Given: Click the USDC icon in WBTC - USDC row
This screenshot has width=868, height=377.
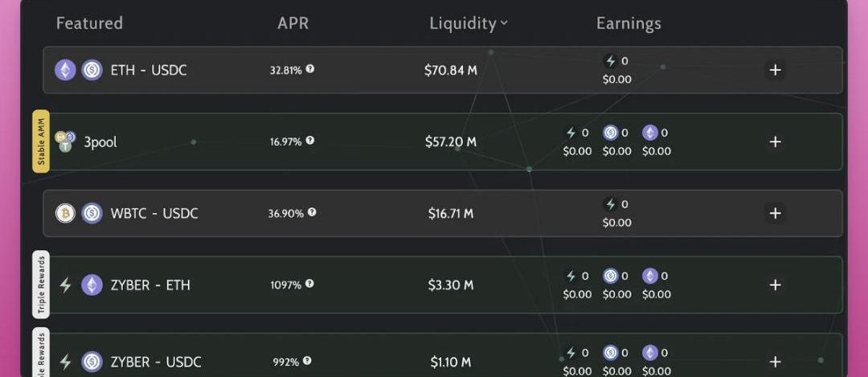Looking at the screenshot, I should pyautogui.click(x=92, y=213).
